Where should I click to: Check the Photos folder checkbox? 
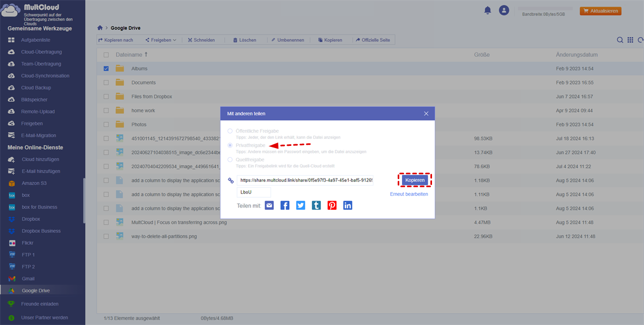pos(106,124)
